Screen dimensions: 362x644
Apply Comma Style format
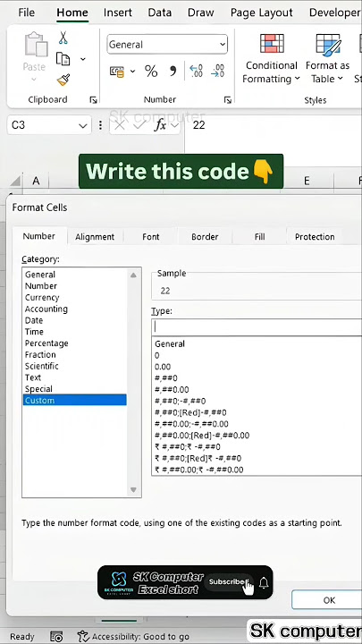(x=173, y=71)
